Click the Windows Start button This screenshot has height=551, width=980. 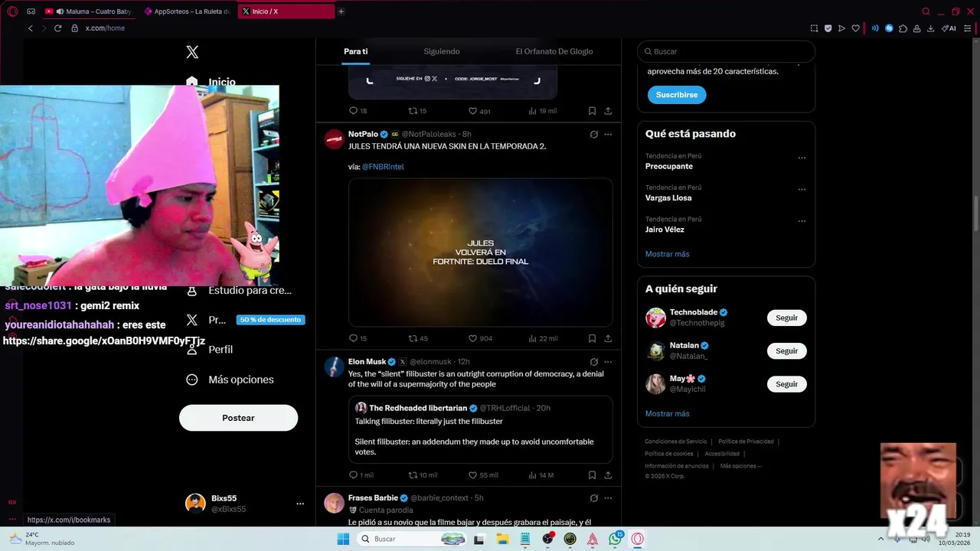point(343,539)
